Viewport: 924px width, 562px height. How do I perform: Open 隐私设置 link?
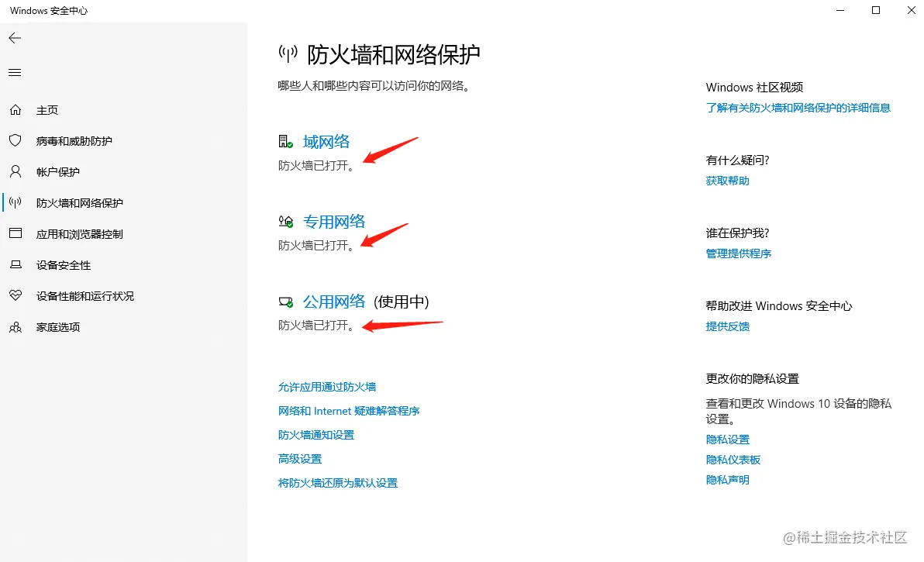coord(727,440)
